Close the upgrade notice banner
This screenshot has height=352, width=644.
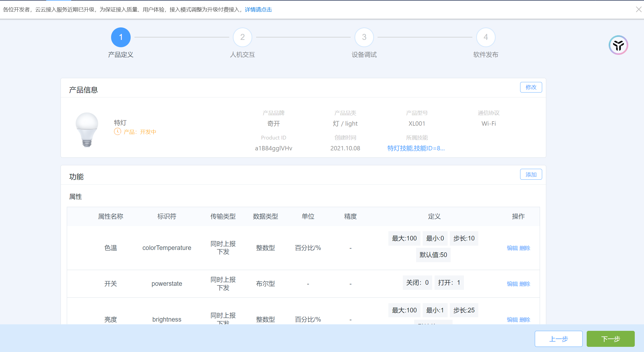[x=639, y=9]
